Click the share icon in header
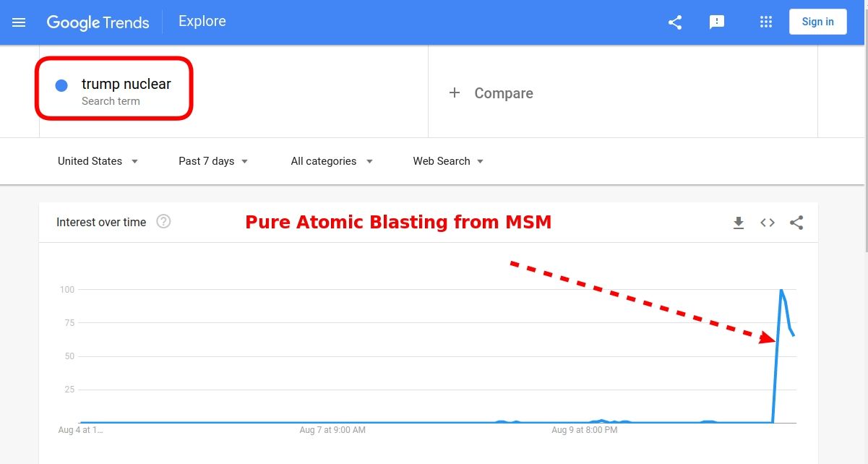Screen dimensions: 868x464 (x=675, y=22)
